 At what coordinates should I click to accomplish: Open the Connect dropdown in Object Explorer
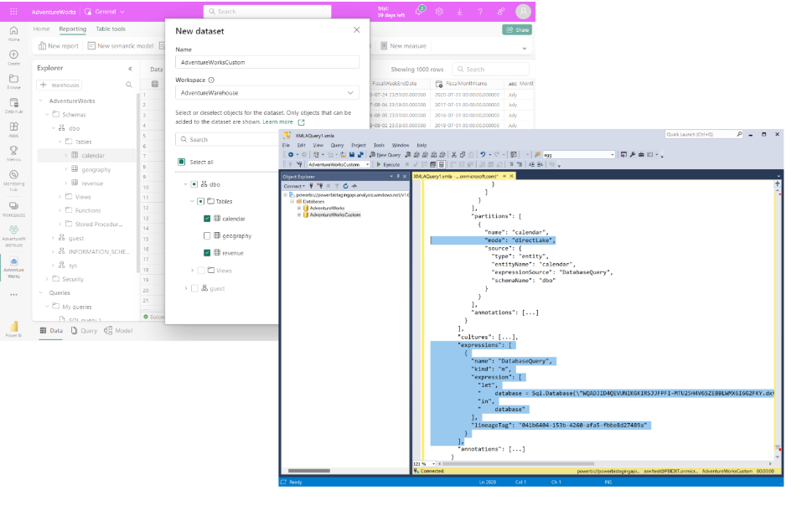point(293,186)
